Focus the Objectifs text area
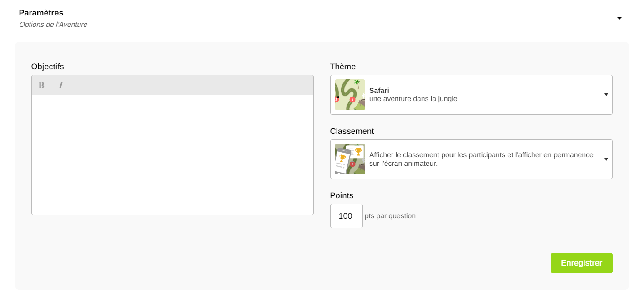This screenshot has width=644, height=292. tap(172, 155)
